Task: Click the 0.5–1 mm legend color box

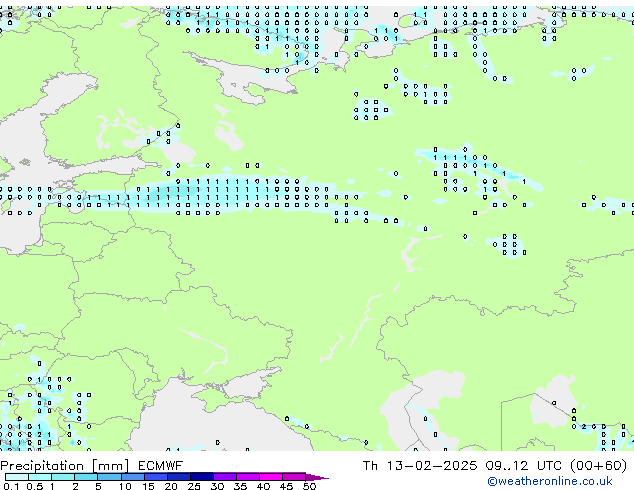Action: (x=40, y=477)
